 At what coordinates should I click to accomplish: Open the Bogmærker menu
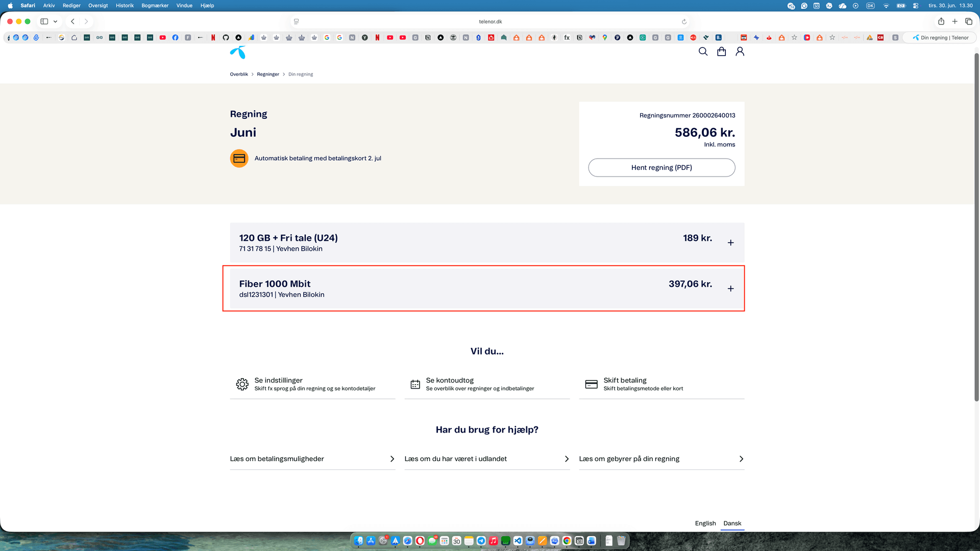click(x=155, y=6)
